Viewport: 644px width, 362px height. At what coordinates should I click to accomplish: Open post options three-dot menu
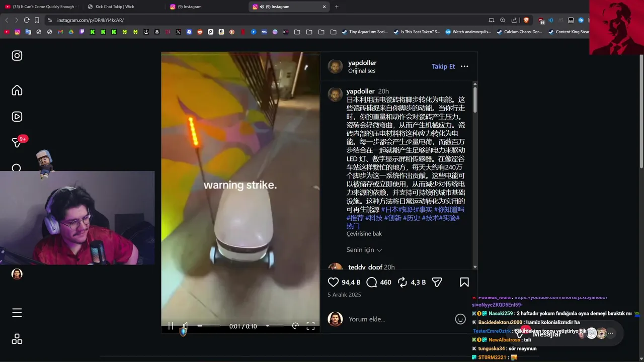pos(464,66)
